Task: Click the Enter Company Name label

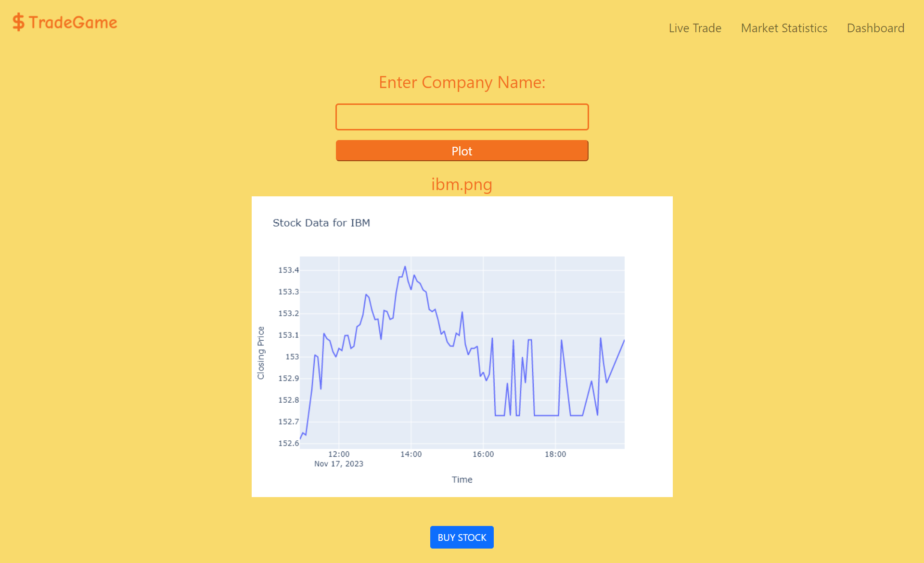Action: coord(462,82)
